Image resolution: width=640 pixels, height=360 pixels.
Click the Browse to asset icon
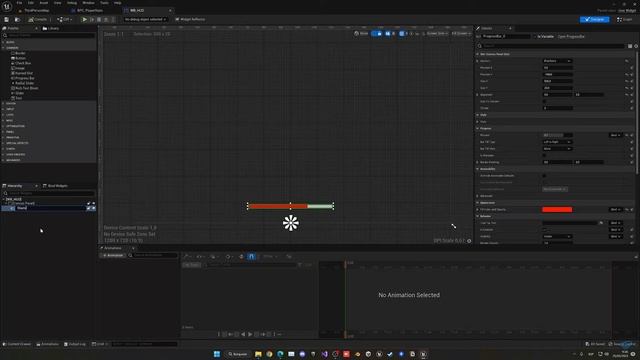(x=17, y=19)
